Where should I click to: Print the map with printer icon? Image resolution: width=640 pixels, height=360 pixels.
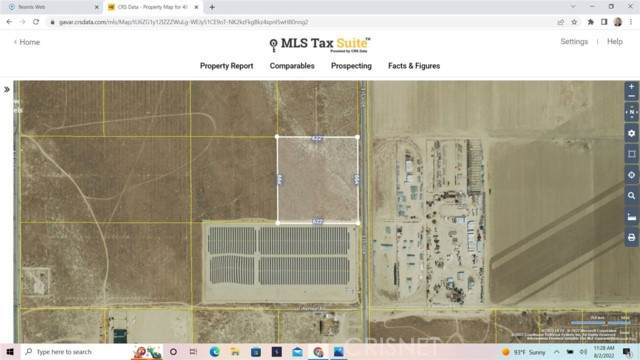[631, 238]
